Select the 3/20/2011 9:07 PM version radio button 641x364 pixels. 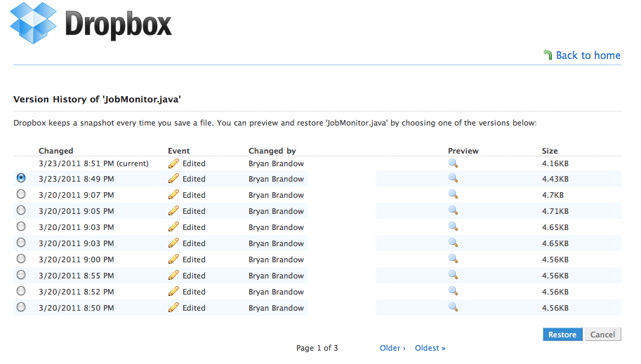pos(21,194)
